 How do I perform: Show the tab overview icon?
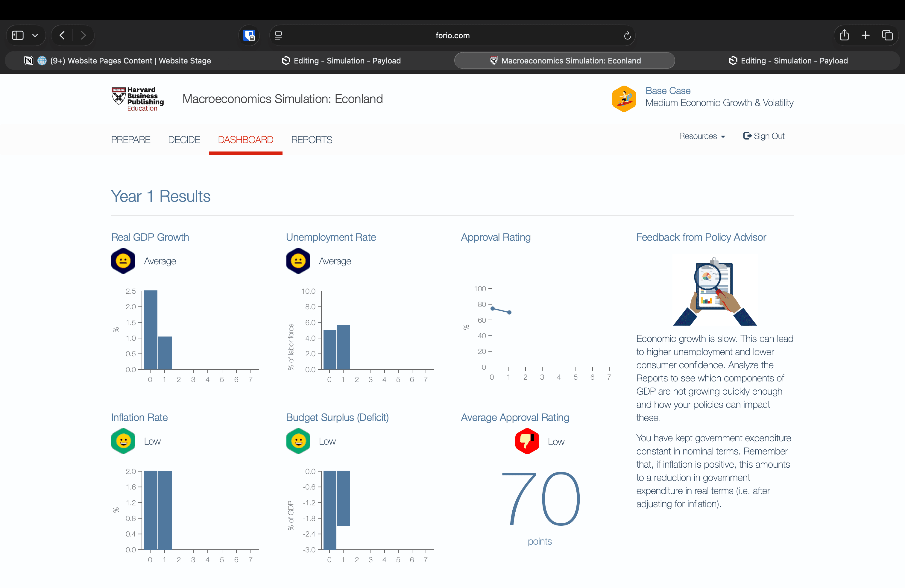pyautogui.click(x=887, y=35)
